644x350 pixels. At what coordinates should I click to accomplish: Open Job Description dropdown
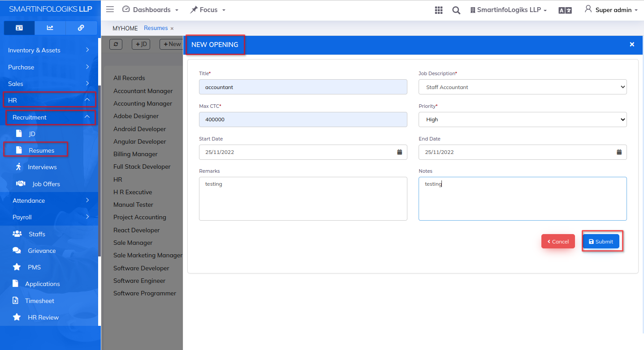click(523, 87)
